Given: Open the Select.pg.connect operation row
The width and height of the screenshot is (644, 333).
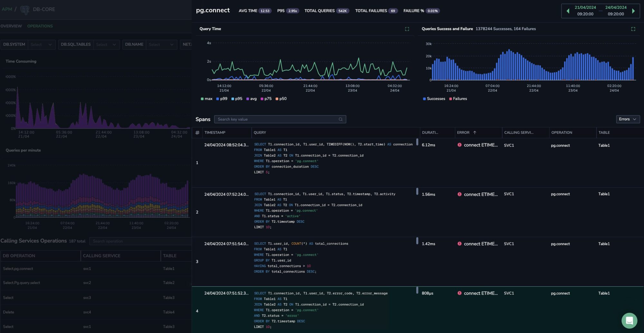Looking at the screenshot, I should tap(96, 269).
